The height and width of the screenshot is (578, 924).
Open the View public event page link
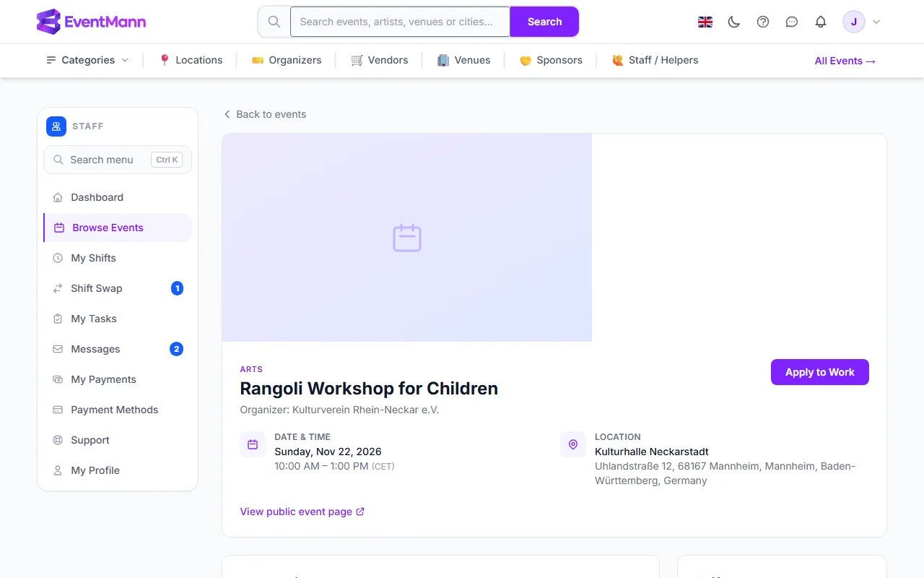[302, 512]
